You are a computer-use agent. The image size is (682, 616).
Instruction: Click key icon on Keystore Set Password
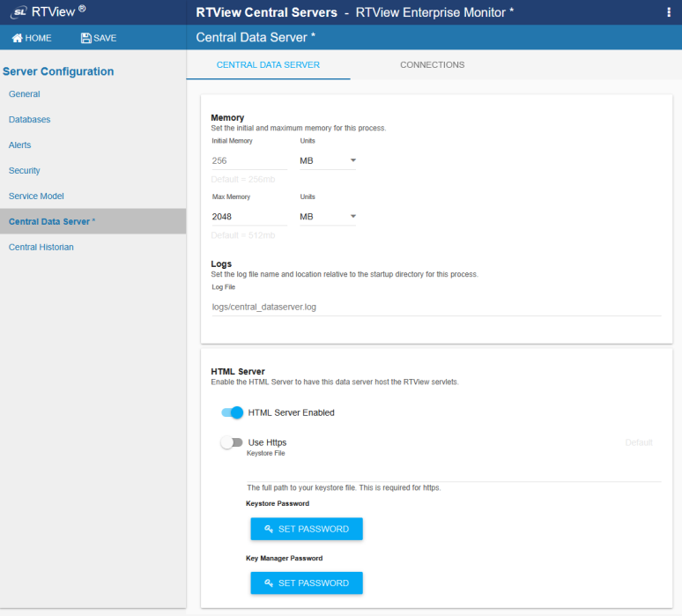click(x=268, y=529)
